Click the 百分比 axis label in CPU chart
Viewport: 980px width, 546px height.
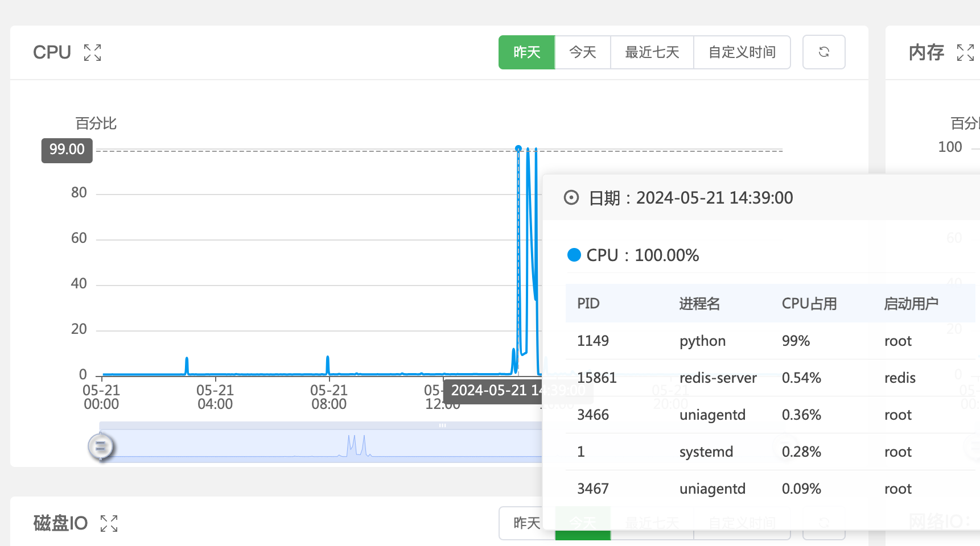click(x=96, y=123)
